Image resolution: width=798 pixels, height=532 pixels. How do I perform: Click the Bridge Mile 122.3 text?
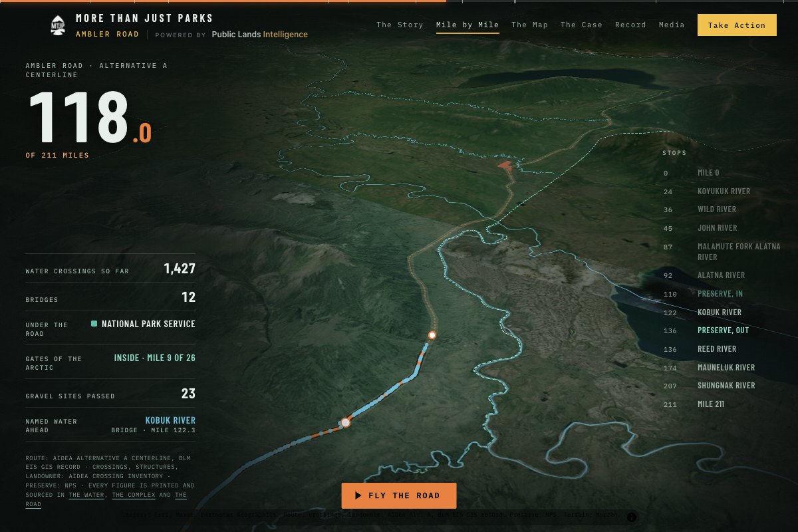(153, 431)
